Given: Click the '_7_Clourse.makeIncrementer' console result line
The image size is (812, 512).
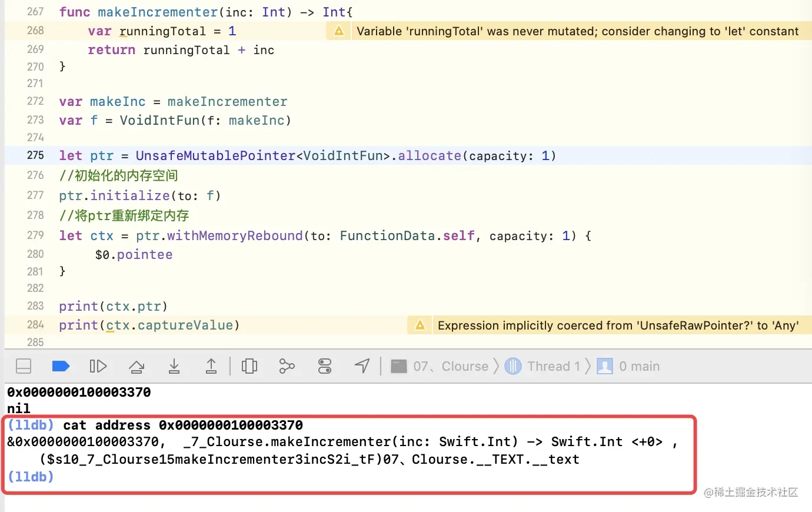Looking at the screenshot, I should click(x=342, y=442).
